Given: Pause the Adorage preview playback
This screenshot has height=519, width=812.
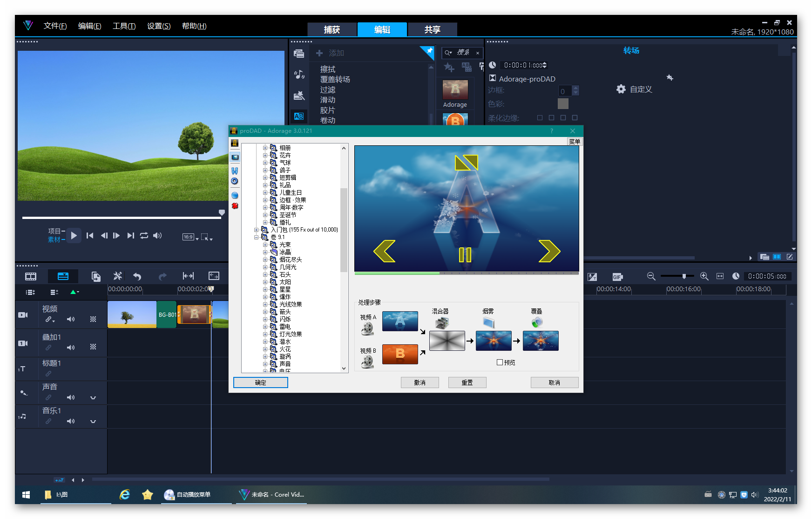Looking at the screenshot, I should [x=465, y=255].
